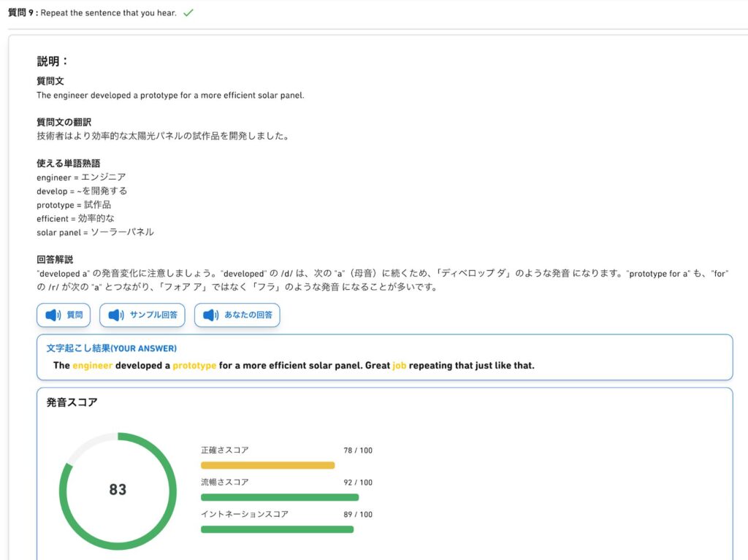This screenshot has width=748, height=560.
Task: Click the speaker icon beside あなたの回答
Action: coord(211,315)
